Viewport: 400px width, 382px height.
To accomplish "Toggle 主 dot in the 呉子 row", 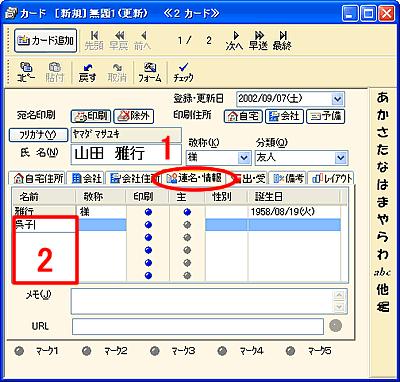I will [187, 225].
